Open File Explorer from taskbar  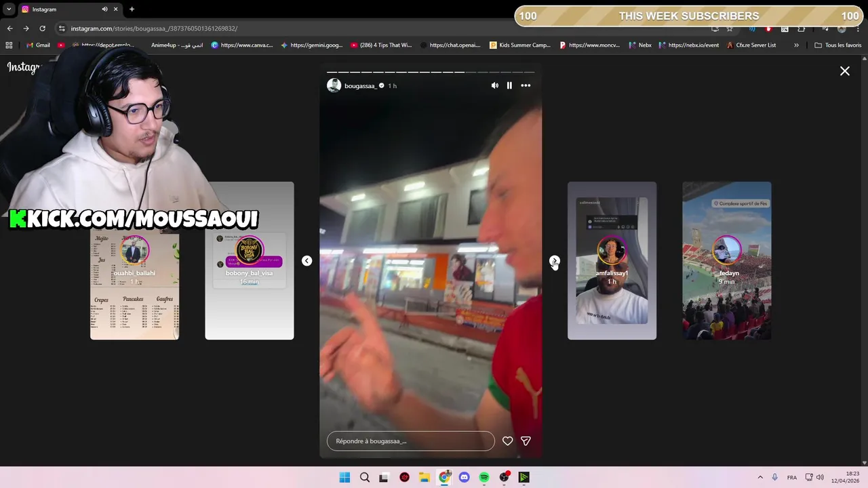424,477
